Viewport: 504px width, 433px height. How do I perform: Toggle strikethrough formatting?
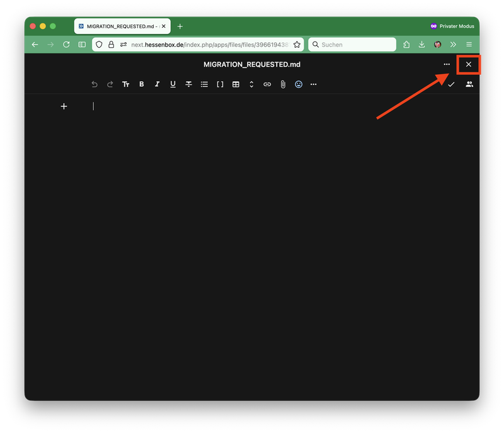(188, 84)
